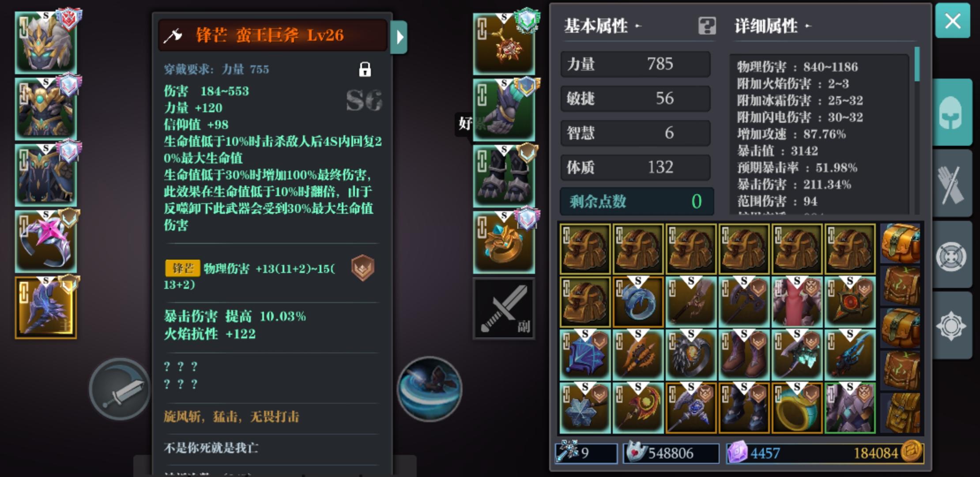Open the equipped main-hand axe weapon slot
Viewport: 980px width, 477px height.
tap(46, 307)
